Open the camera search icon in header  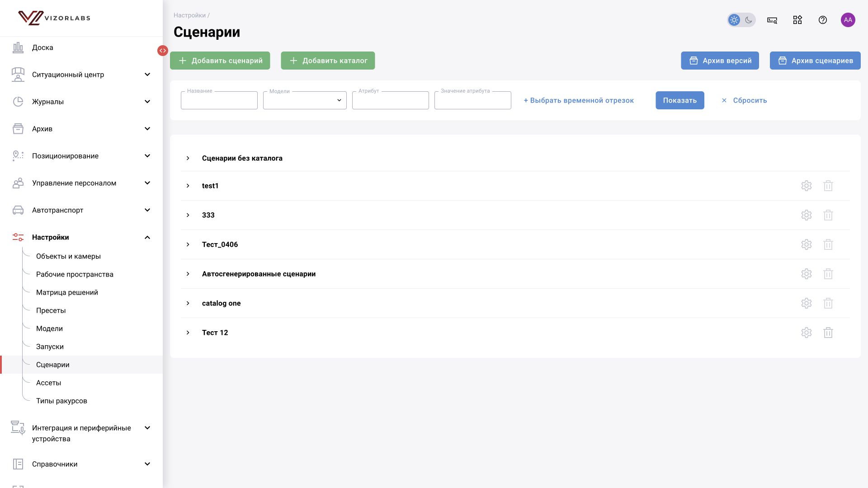tap(772, 20)
